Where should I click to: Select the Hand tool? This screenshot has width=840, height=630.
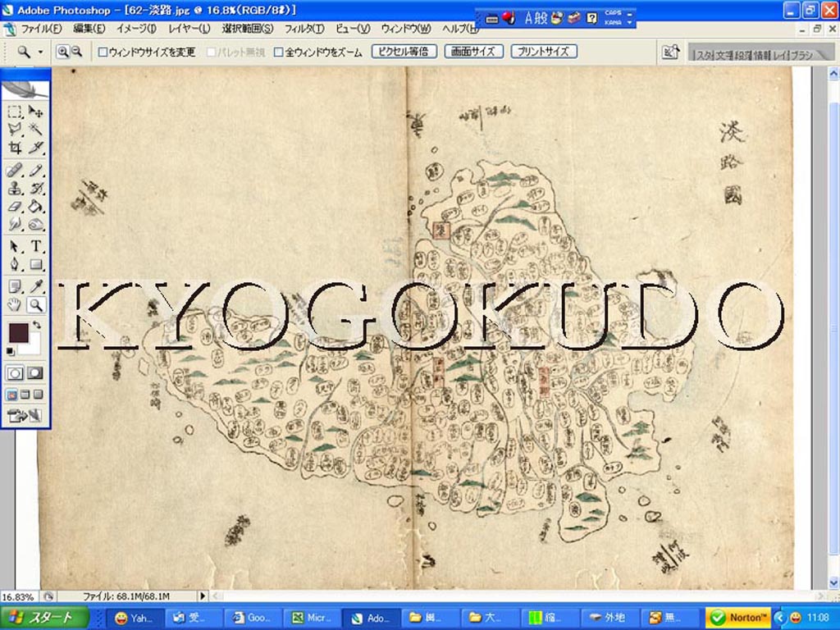pos(15,305)
